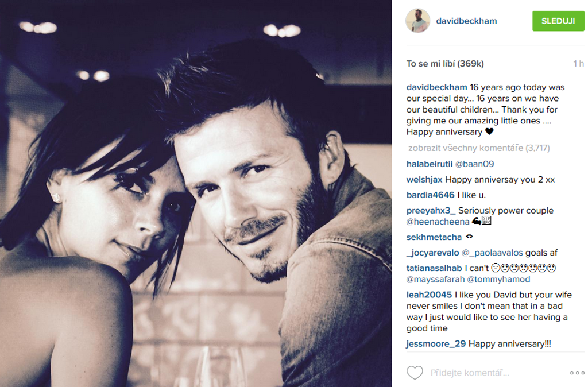This screenshot has width=588, height=387.
Task: Follow via the green SLEDUJI button
Action: click(558, 21)
